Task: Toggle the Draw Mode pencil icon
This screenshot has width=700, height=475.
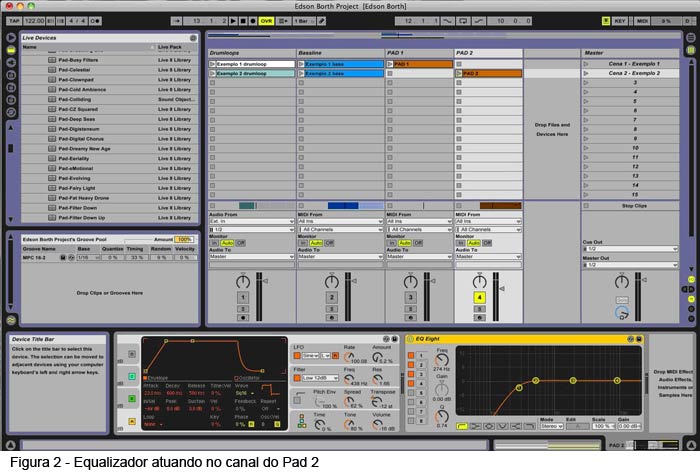Action: tap(321, 21)
